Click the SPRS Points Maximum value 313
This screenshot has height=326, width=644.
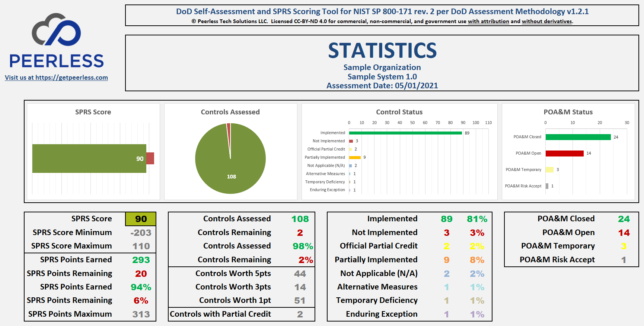point(141,314)
